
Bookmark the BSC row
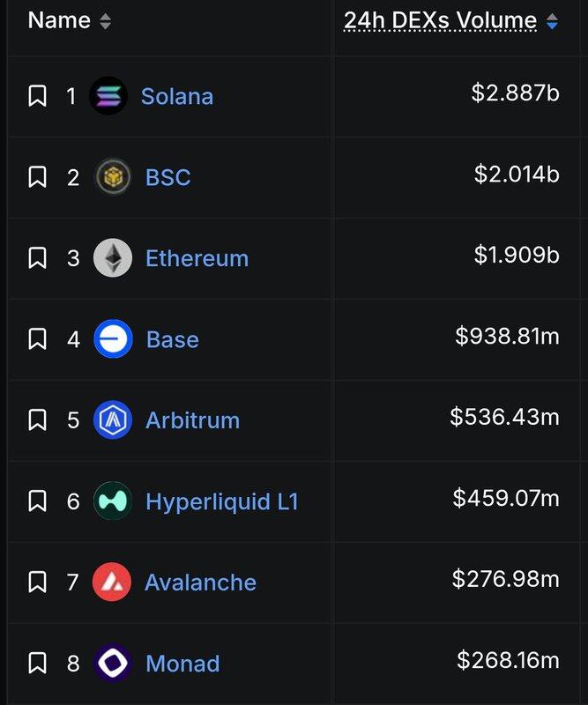[37, 177]
